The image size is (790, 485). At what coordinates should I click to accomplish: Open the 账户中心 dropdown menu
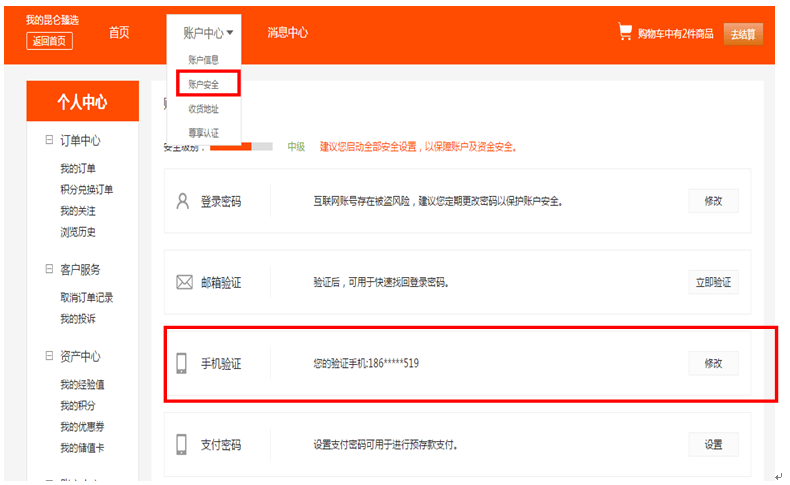click(208, 33)
